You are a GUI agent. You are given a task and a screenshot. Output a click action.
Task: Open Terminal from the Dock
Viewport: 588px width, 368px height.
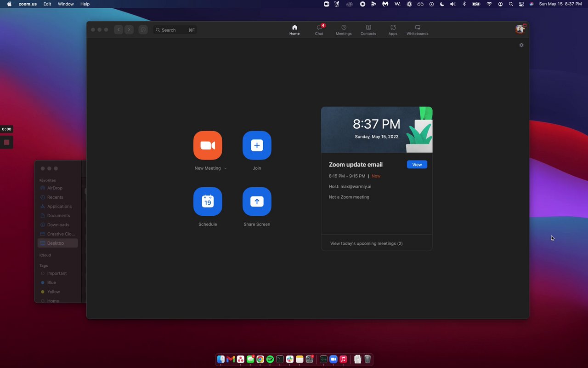(280, 359)
